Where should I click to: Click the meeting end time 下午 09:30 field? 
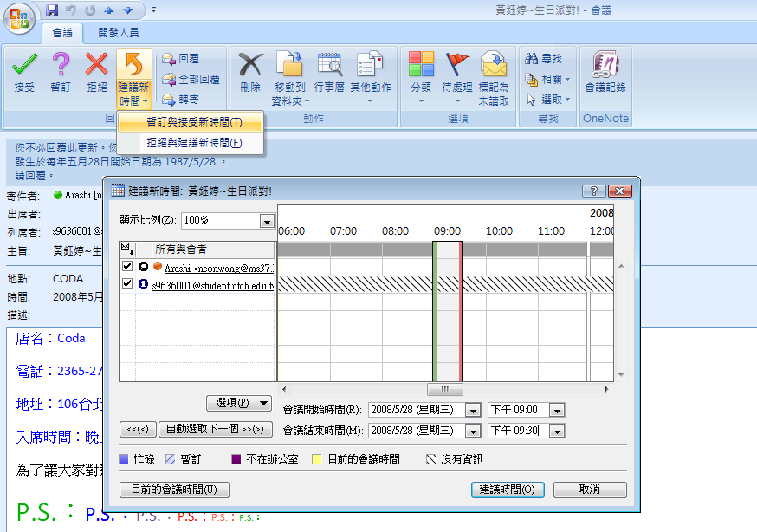click(x=519, y=431)
